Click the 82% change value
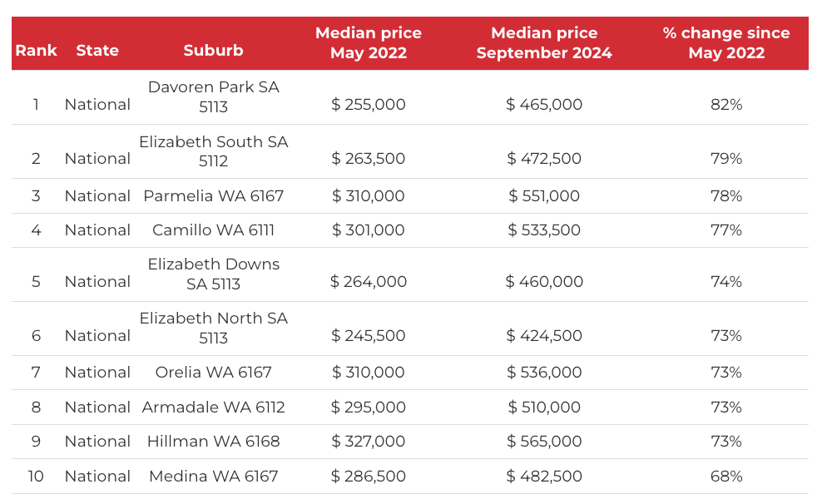 [x=726, y=105]
